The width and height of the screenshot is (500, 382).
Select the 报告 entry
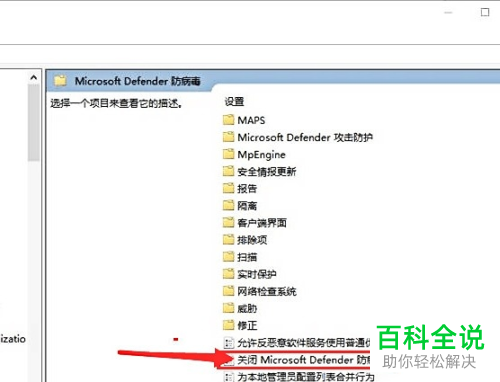click(247, 189)
